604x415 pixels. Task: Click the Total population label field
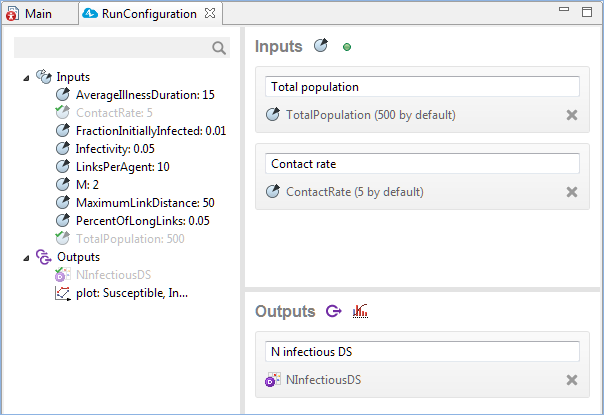(422, 87)
